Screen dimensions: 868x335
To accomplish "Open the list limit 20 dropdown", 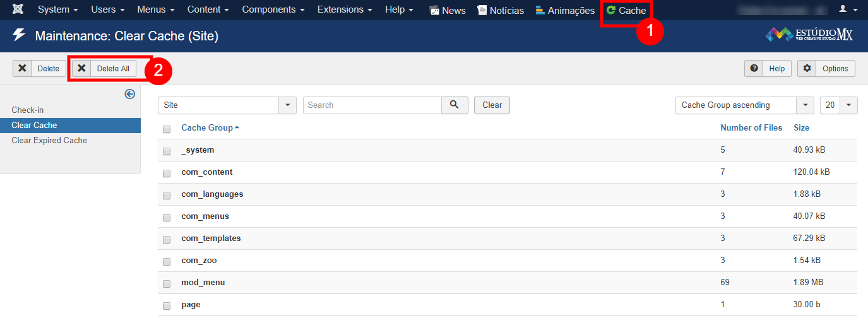I will (838, 105).
